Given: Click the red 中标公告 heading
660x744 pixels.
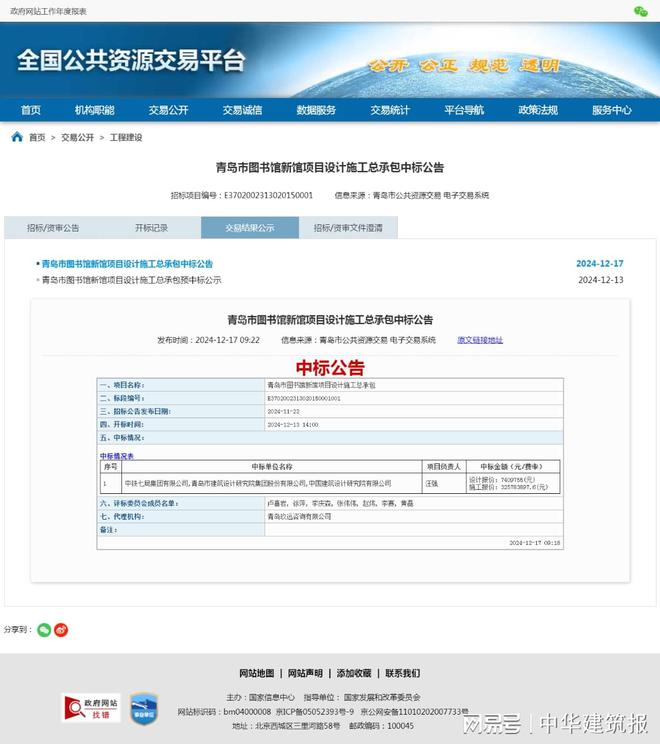Looking at the screenshot, I should click(330, 368).
